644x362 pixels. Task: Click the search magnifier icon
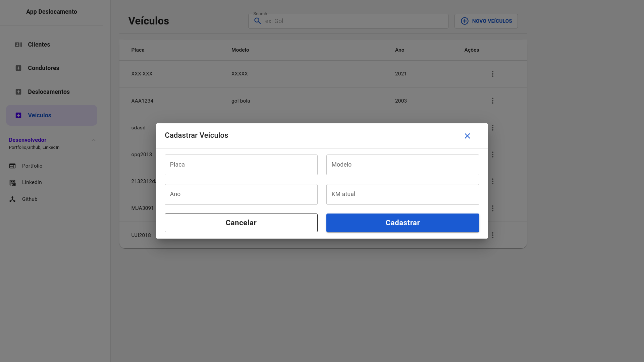(257, 21)
